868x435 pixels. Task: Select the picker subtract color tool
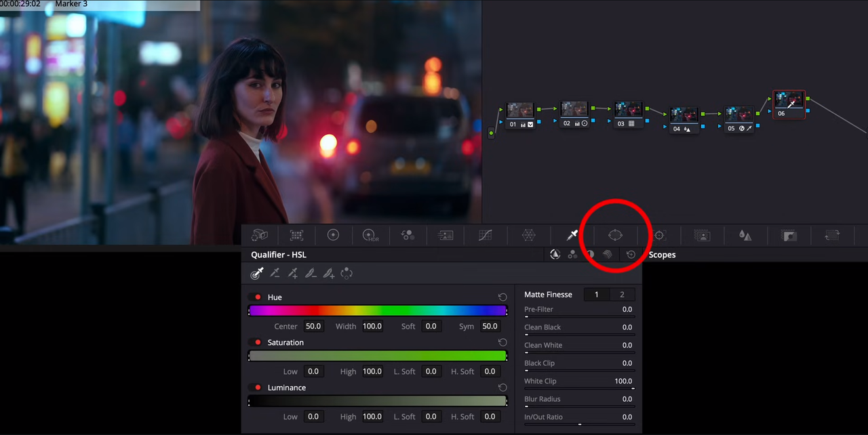click(275, 274)
